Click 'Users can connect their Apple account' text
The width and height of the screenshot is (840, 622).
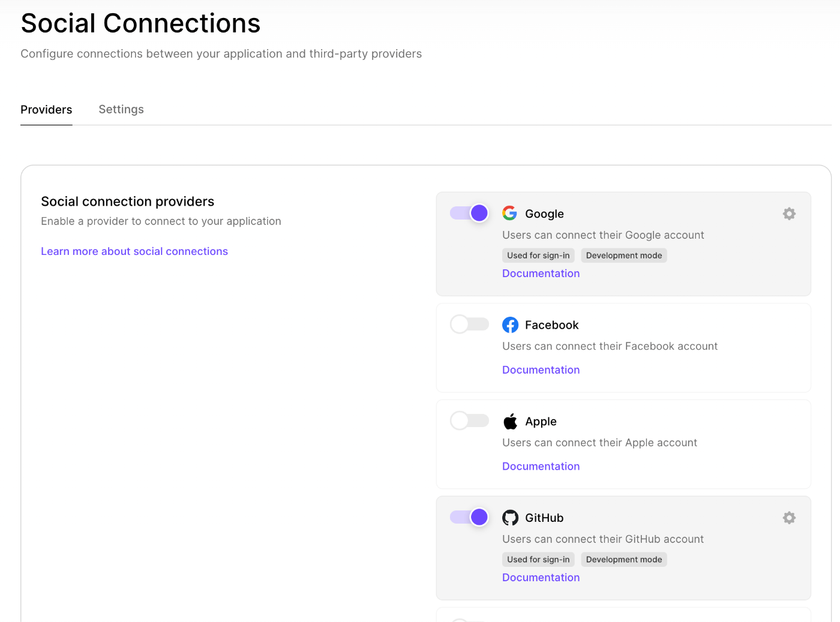coord(599,443)
